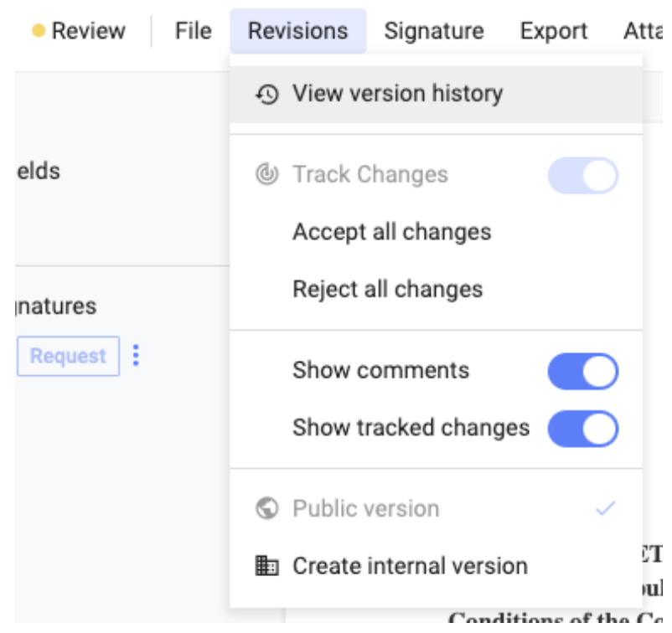Image resolution: width=672 pixels, height=633 pixels.
Task: Disable the Show tracked changes toggle
Action: (x=583, y=429)
